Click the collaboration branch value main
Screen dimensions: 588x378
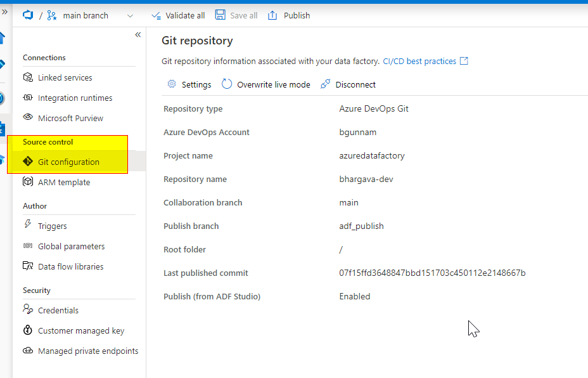point(348,203)
